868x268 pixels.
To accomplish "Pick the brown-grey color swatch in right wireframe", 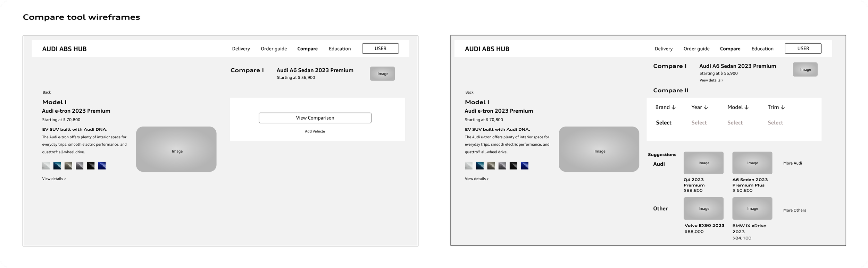I will 491,166.
